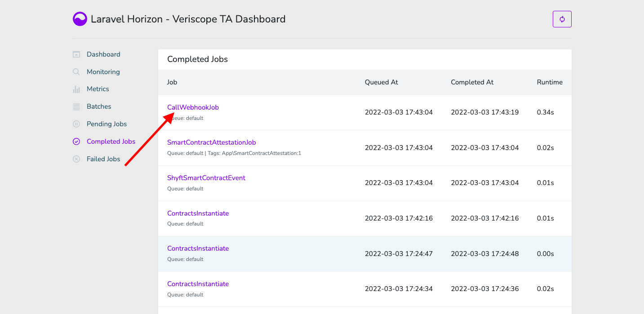Viewport: 644px width, 314px height.
Task: Click completed time 2022-03-03 17:24:48
Action: (x=485, y=254)
